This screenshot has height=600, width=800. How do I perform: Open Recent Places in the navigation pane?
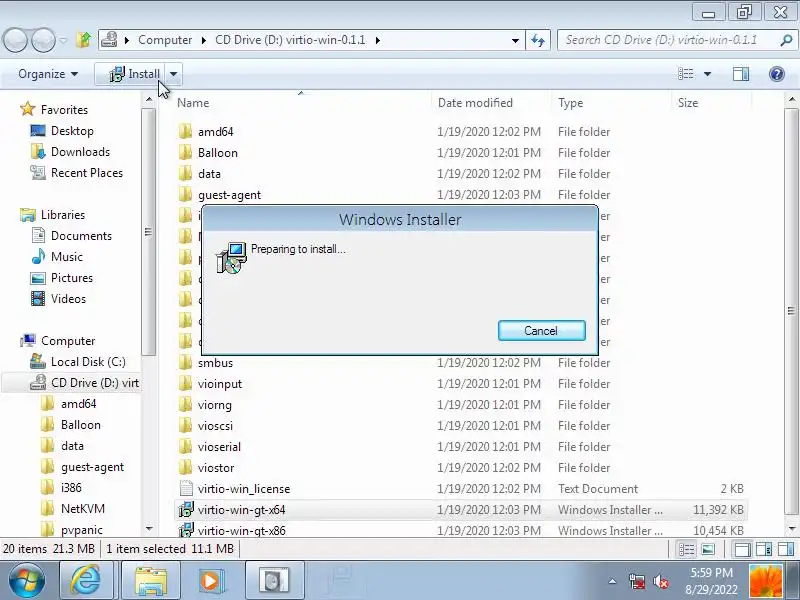click(87, 172)
